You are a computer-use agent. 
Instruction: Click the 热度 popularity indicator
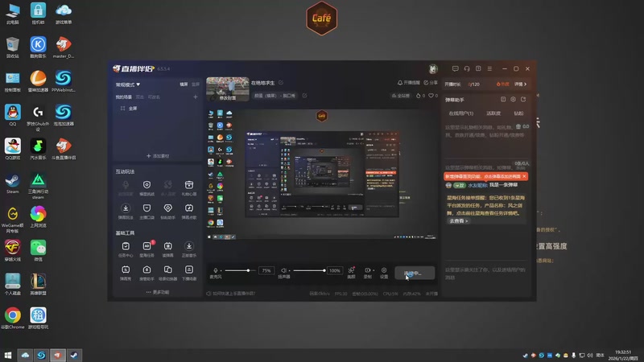(x=502, y=84)
